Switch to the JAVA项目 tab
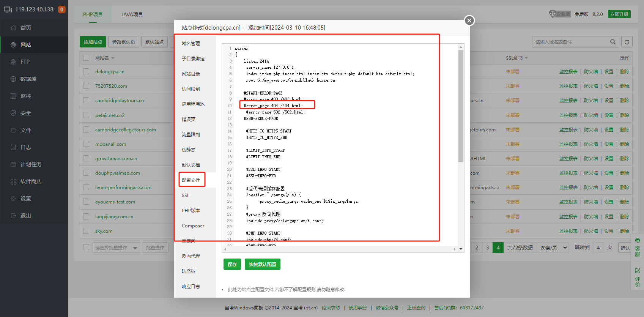 click(x=132, y=14)
